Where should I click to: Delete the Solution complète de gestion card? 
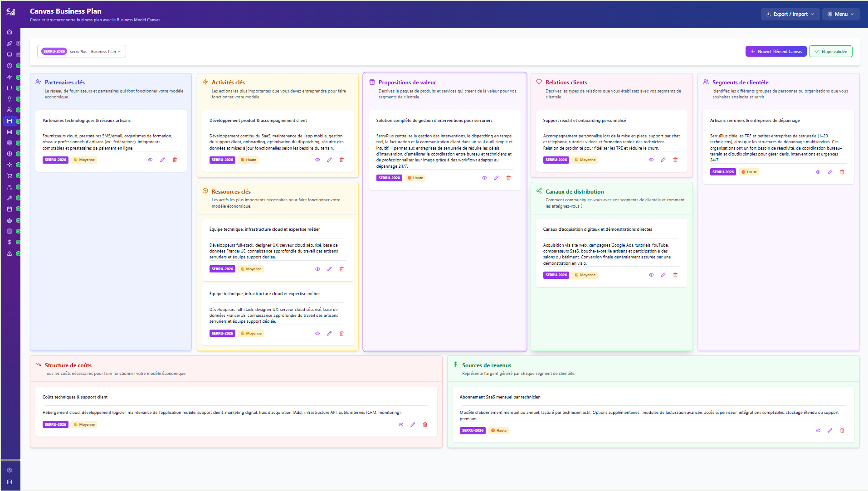point(508,178)
